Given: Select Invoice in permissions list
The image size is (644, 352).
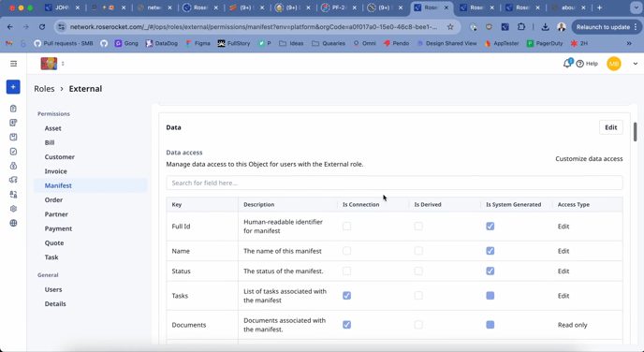Looking at the screenshot, I should (56, 171).
